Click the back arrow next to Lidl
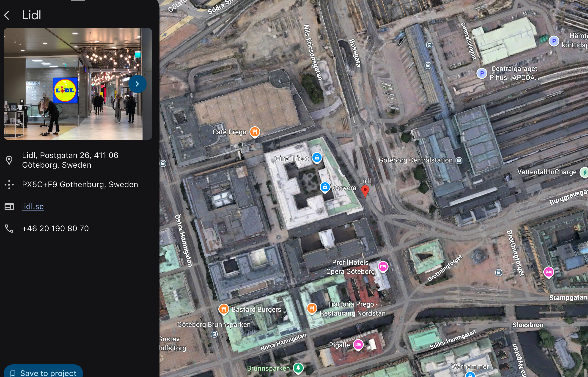The image size is (588, 377). (x=7, y=15)
